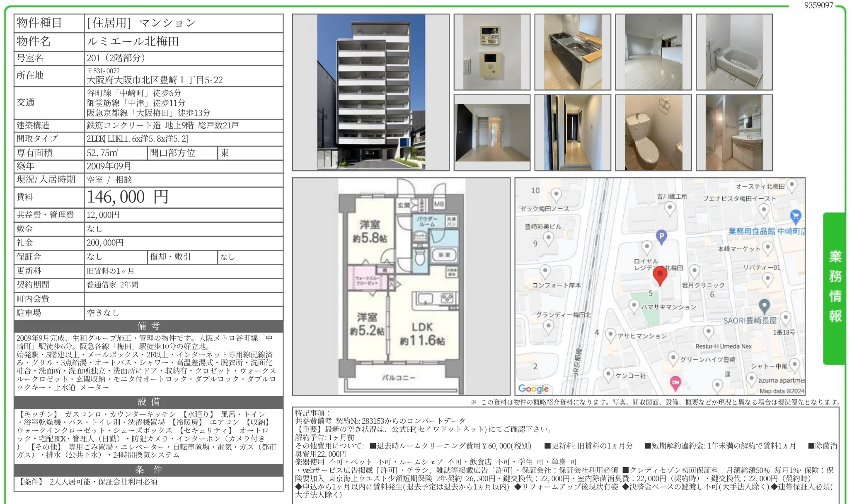This screenshot has height=504, width=852.
Task: Open the intercom panel photo
Action: (x=492, y=52)
